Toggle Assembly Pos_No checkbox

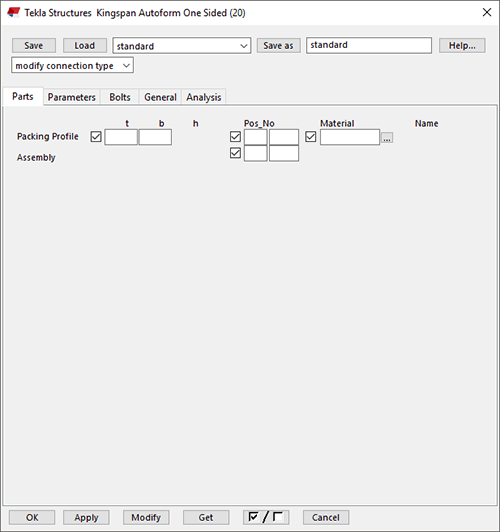[x=235, y=153]
